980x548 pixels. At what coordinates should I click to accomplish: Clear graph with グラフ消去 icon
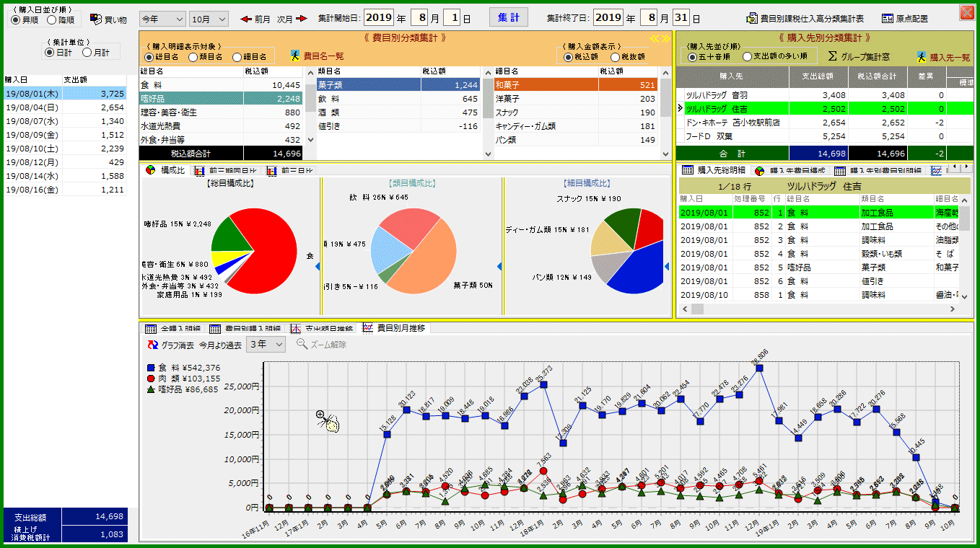152,345
